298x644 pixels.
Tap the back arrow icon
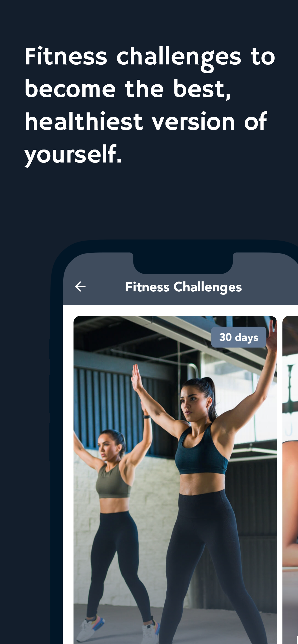(80, 287)
